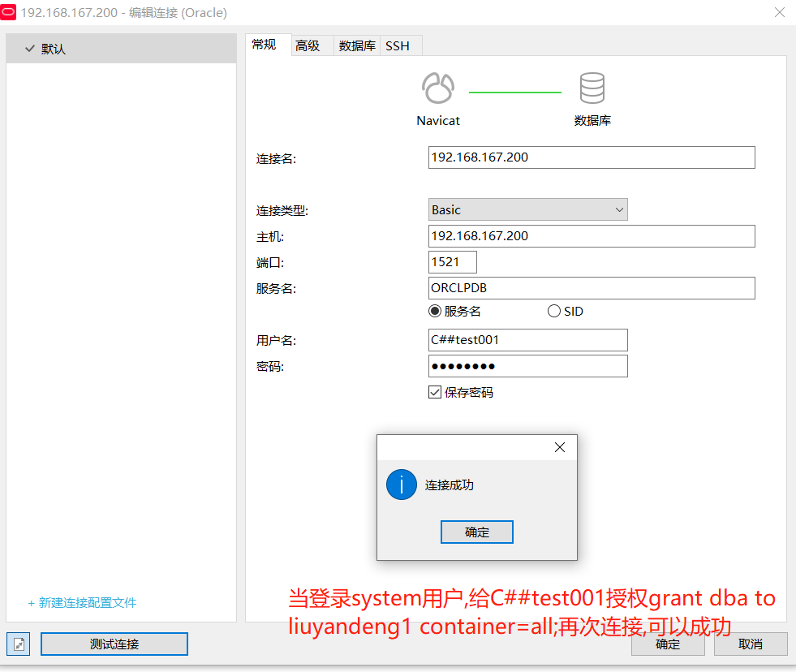Select the 默认 profile entry
796x672 pixels.
pyautogui.click(x=122, y=49)
